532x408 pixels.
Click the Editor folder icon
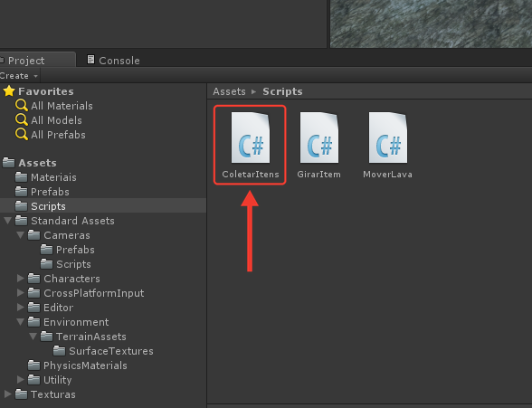pos(34,308)
